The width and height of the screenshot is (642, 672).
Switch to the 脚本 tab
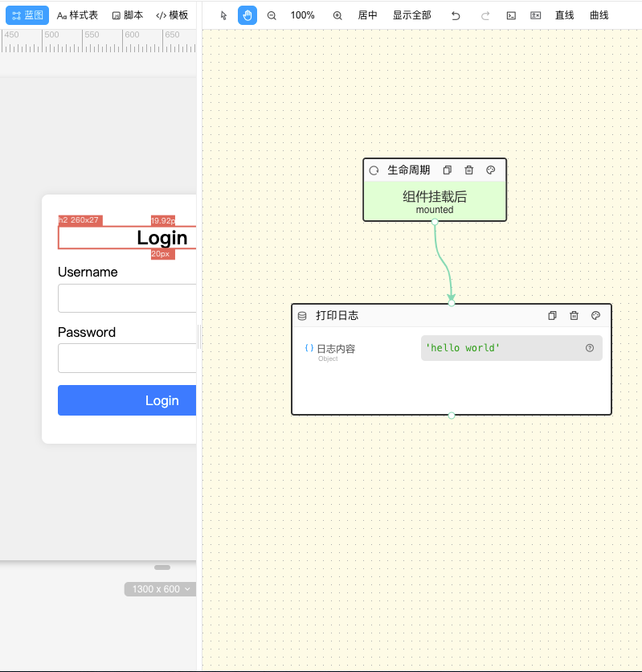click(127, 15)
